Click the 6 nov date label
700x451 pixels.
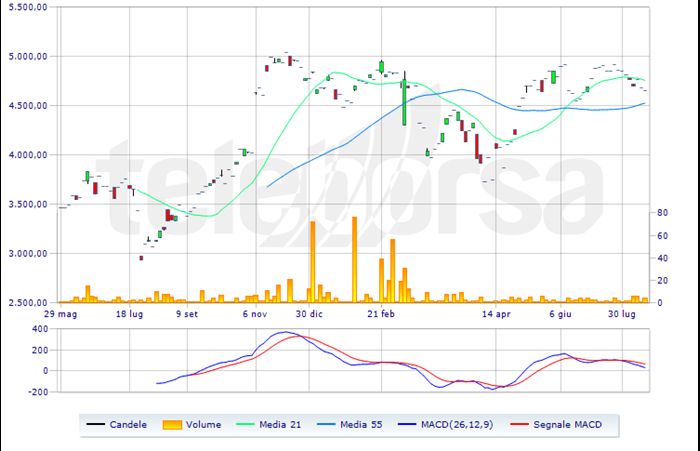[x=255, y=314]
